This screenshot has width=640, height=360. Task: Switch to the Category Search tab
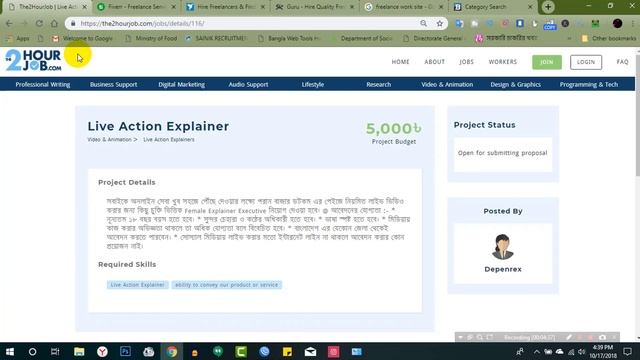pyautogui.click(x=492, y=7)
